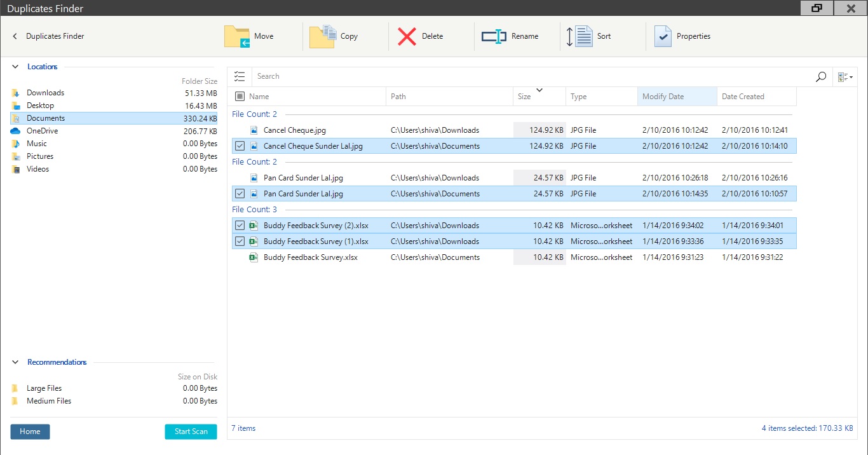Toggle the select-all checkbox in Name header
This screenshot has width=868, height=455.
coord(240,96)
